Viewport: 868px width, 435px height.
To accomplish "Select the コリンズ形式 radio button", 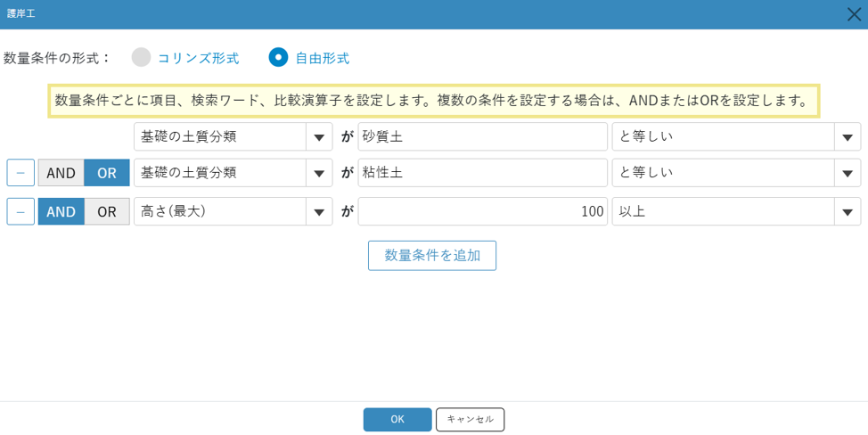I will point(142,58).
